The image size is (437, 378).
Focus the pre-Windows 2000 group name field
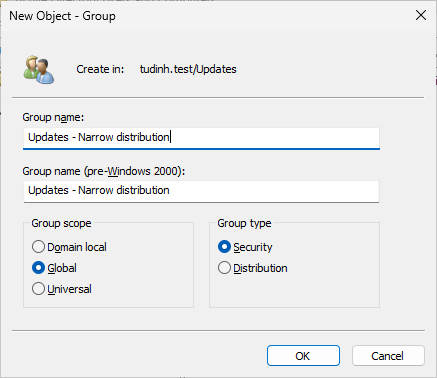coord(201,191)
